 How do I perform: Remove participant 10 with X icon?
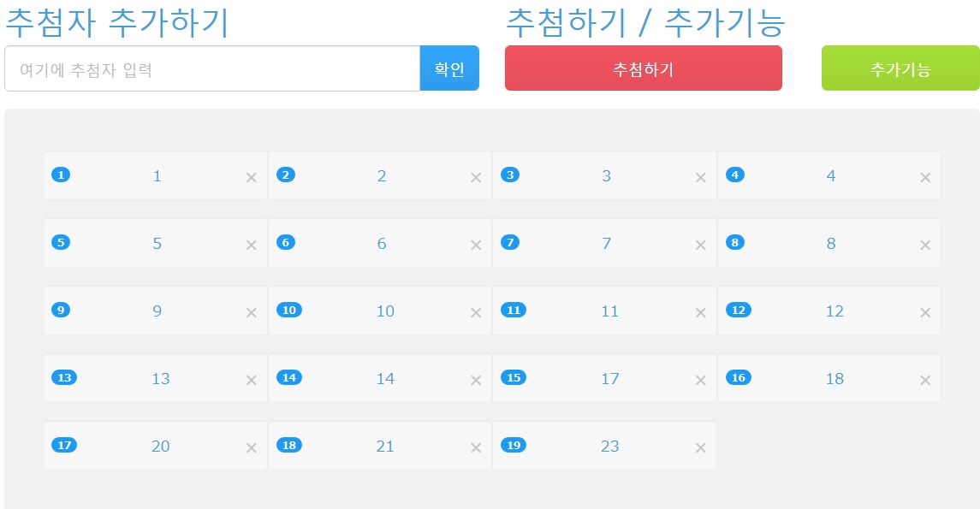coord(476,313)
